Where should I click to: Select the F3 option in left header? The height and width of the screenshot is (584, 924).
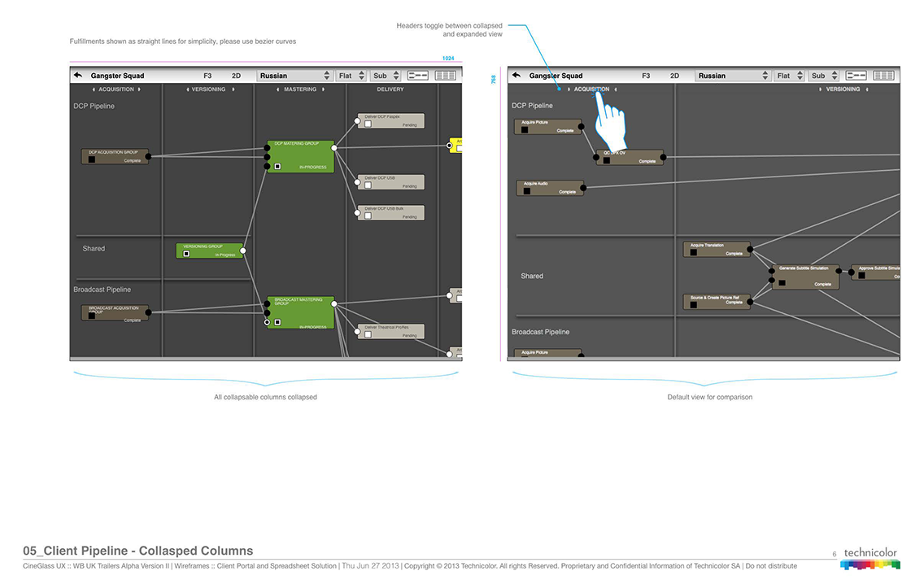click(207, 76)
